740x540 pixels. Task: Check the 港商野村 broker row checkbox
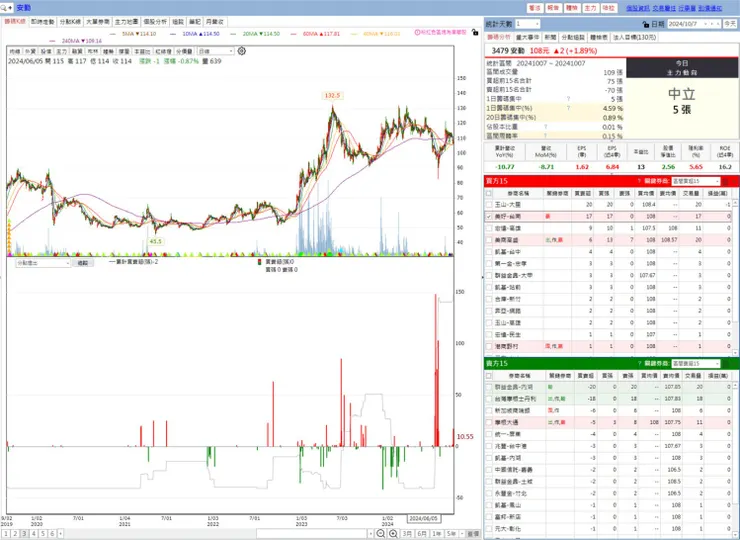click(x=489, y=346)
